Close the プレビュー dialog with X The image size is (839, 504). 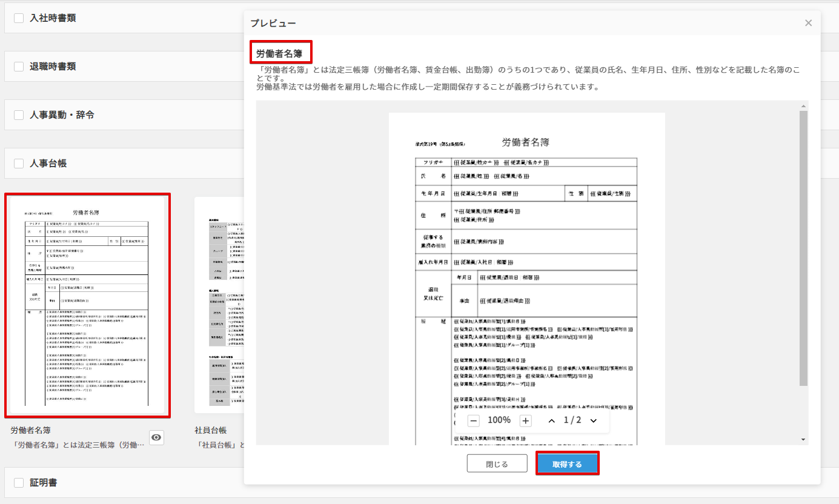808,23
